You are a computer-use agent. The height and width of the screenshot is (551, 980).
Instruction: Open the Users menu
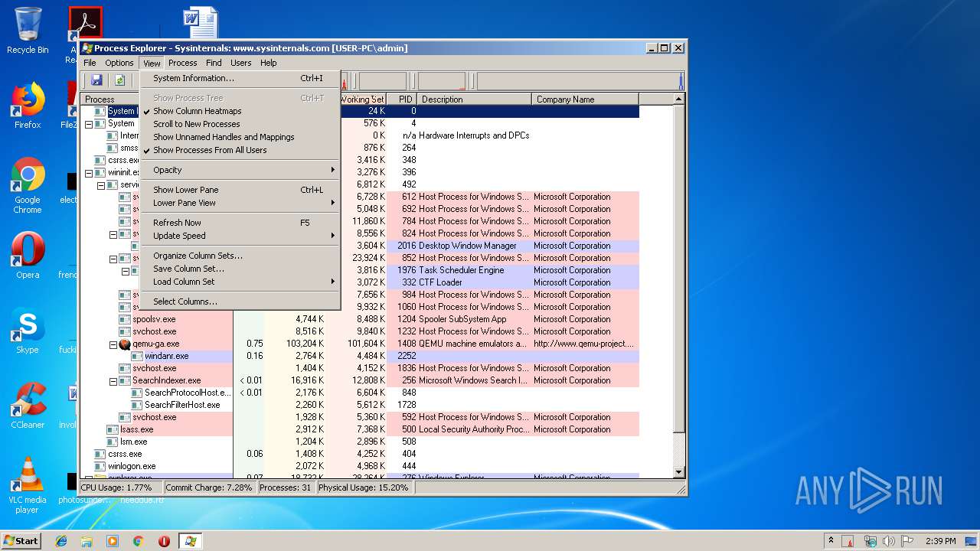241,63
